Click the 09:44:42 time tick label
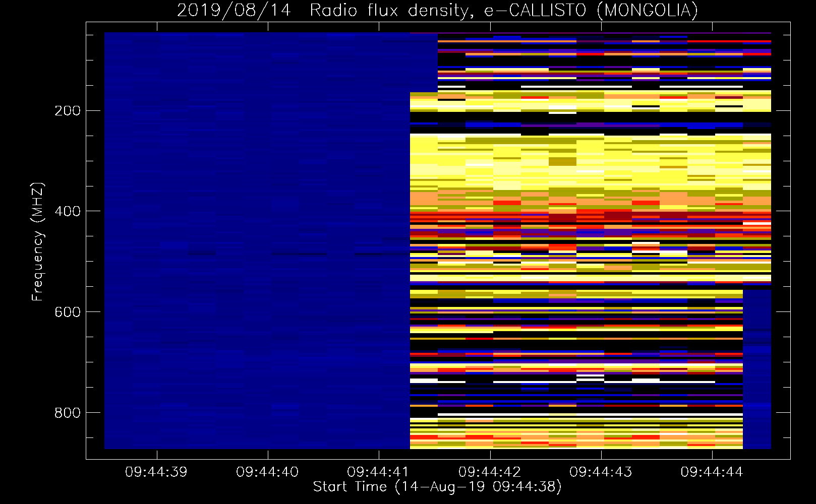816x504 pixels. pyautogui.click(x=490, y=472)
